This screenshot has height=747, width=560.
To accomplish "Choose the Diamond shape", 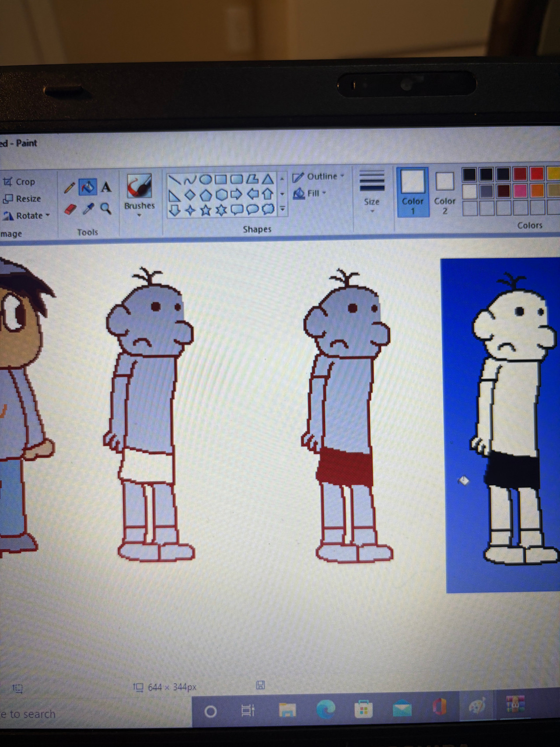I will click(x=190, y=195).
